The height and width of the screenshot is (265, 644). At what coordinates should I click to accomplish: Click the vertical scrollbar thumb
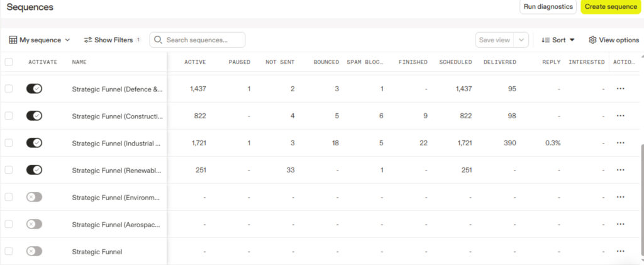coord(641,200)
